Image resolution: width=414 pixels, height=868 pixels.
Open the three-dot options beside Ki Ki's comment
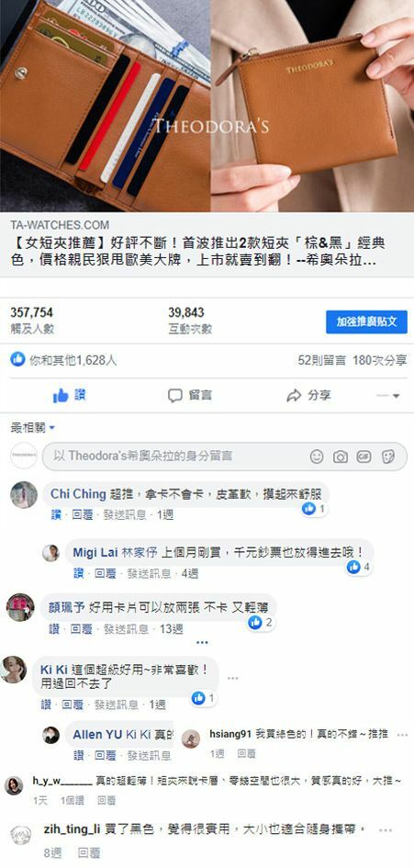pos(232,678)
